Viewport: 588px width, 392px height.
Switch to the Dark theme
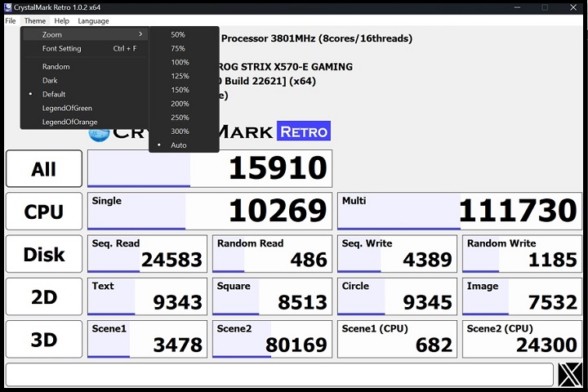point(50,80)
